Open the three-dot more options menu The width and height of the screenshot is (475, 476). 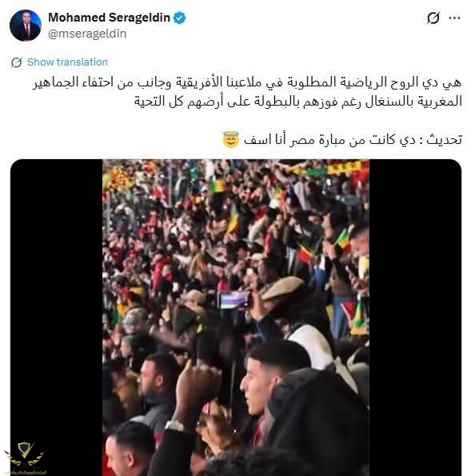point(454,18)
